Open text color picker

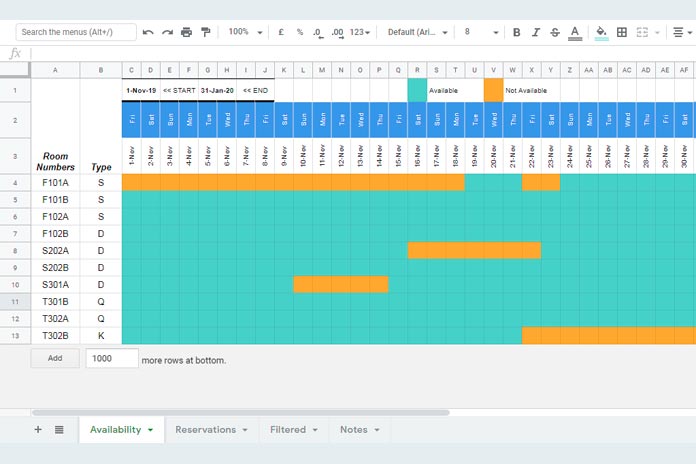(575, 33)
